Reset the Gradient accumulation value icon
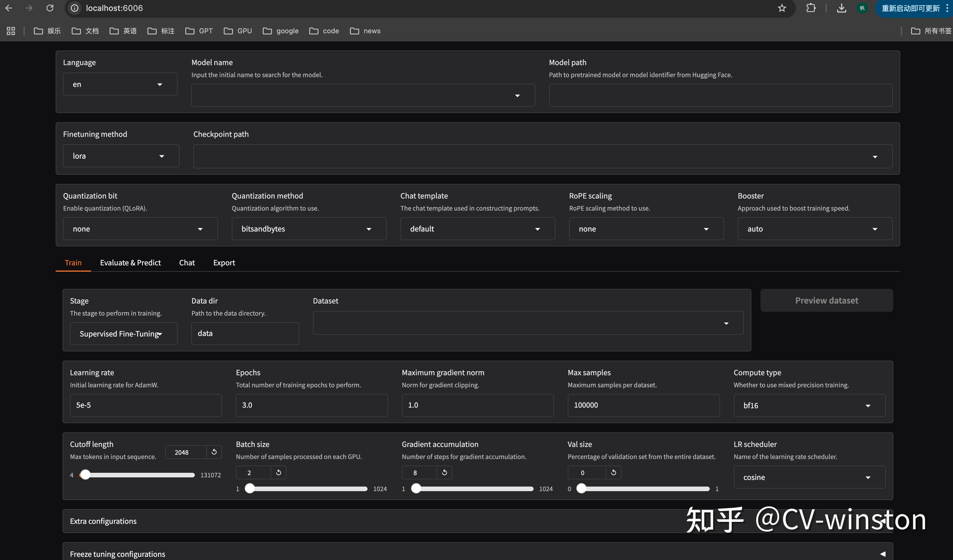 pyautogui.click(x=444, y=472)
